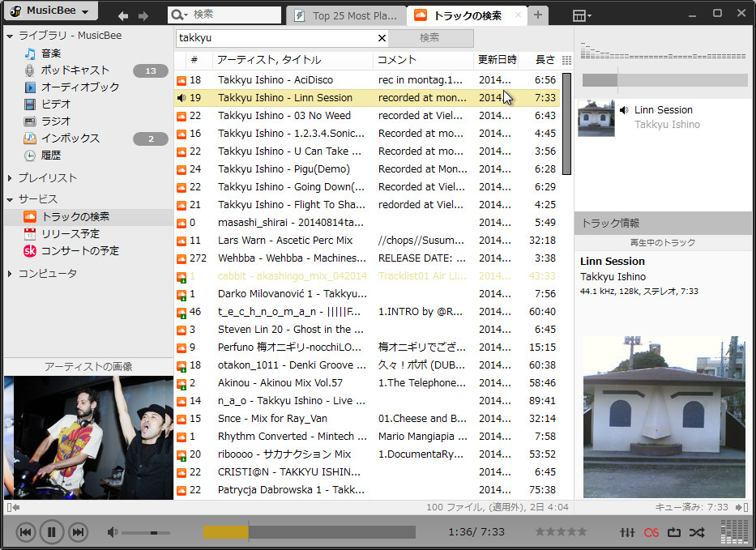This screenshot has height=550, width=756.
Task: Open the equalizer icon in bottom bar
Action: [x=626, y=532]
